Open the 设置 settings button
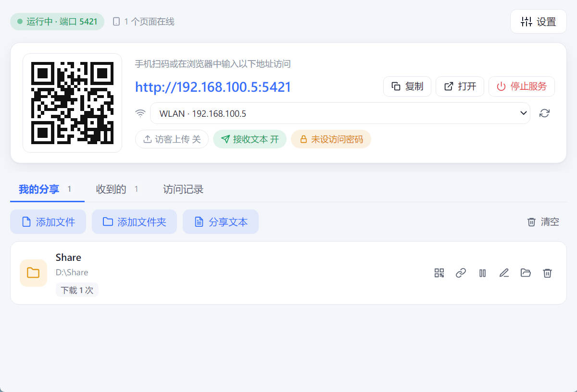 point(538,22)
